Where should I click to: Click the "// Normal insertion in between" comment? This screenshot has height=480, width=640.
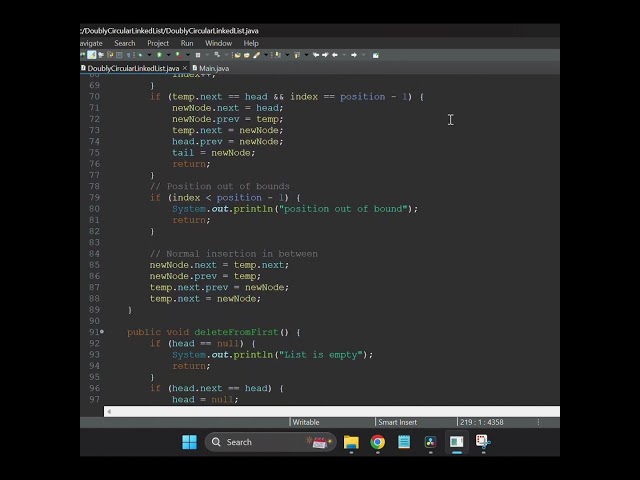click(x=233, y=254)
